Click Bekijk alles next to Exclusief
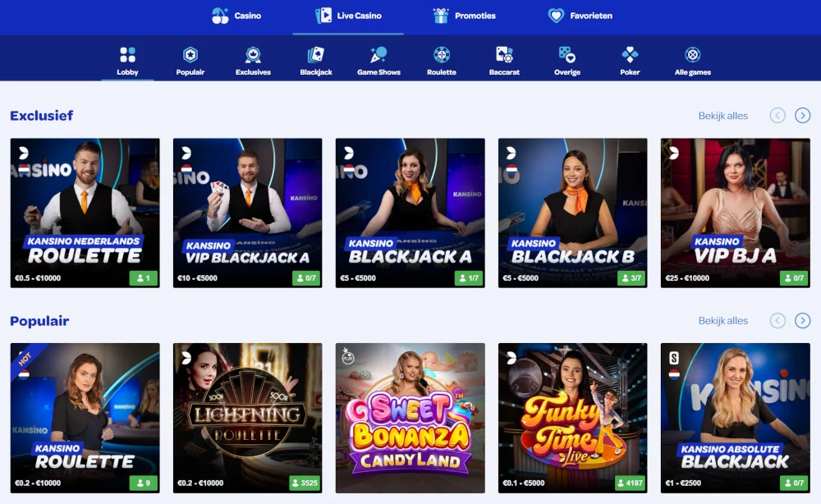Viewport: 821px width, 504px height. coord(722,116)
